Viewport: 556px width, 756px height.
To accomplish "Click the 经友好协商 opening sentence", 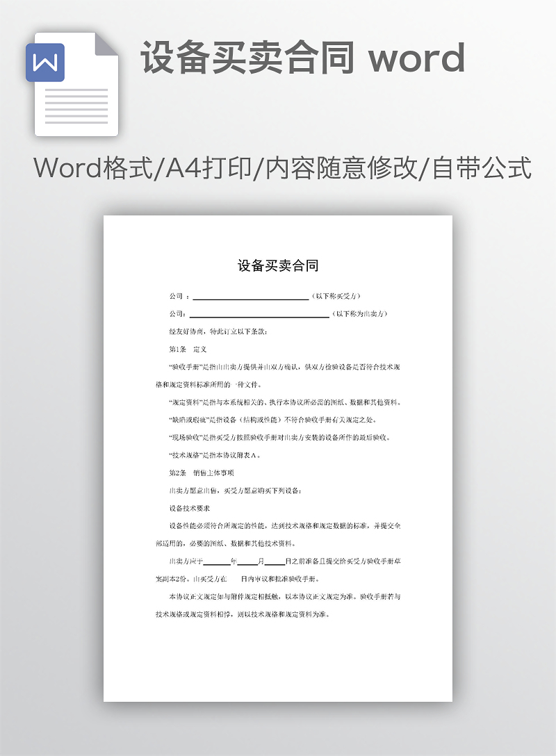I will click(x=218, y=331).
